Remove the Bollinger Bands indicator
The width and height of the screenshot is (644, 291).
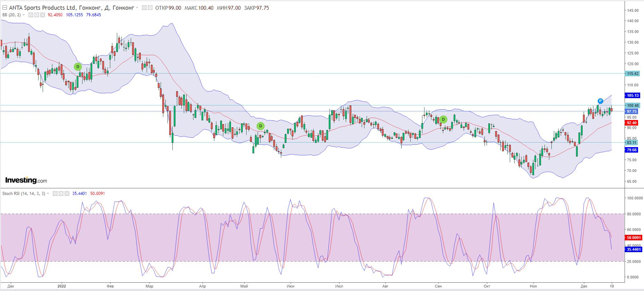pyautogui.click(x=42, y=15)
